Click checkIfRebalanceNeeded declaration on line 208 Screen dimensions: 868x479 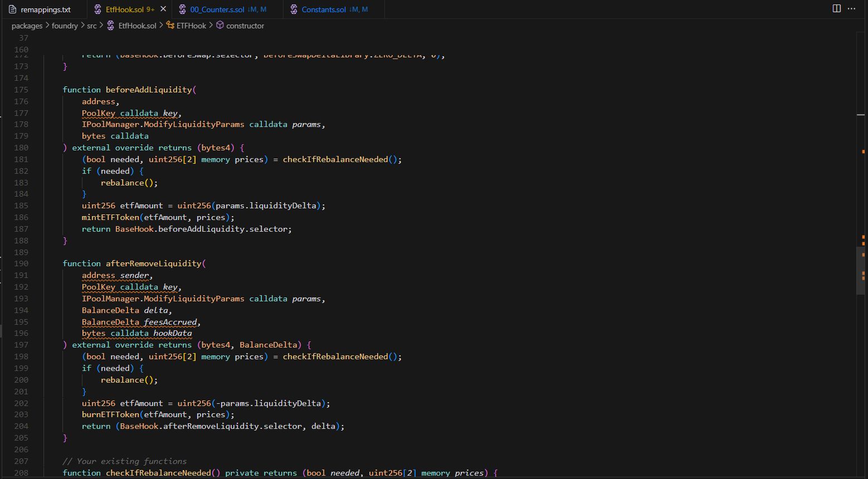point(158,473)
